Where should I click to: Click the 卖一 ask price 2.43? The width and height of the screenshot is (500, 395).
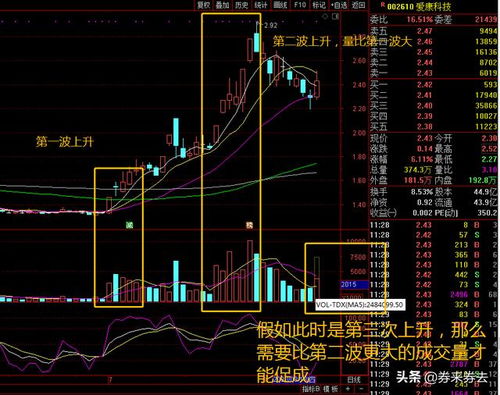424,73
